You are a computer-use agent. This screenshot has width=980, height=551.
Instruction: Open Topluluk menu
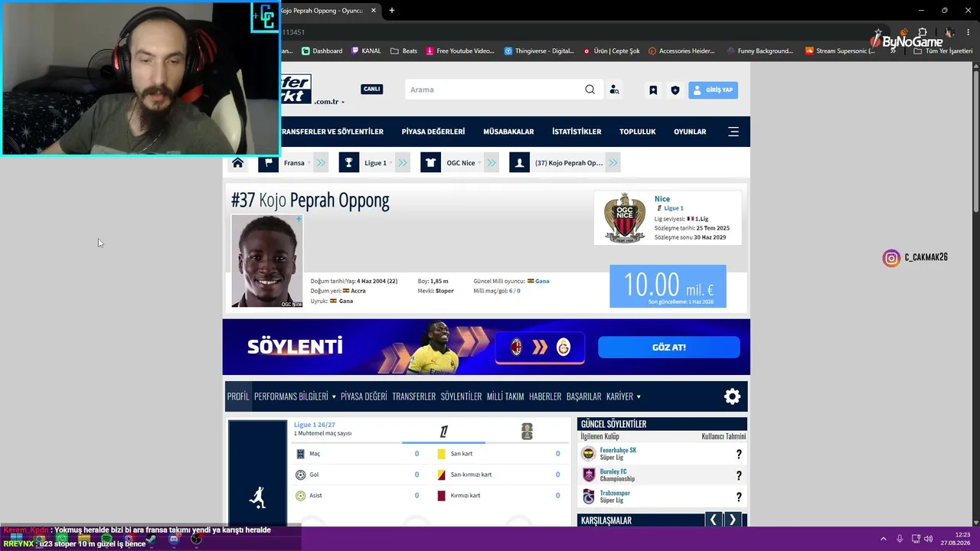(638, 132)
